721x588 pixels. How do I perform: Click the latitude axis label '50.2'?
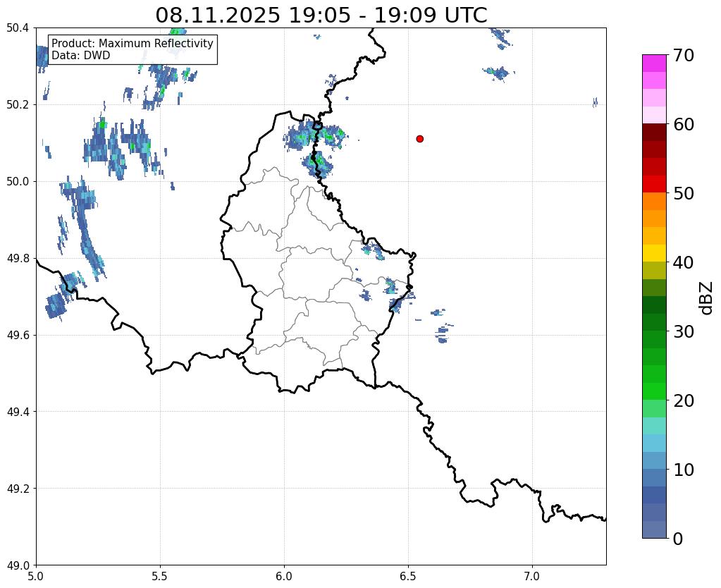pos(18,105)
